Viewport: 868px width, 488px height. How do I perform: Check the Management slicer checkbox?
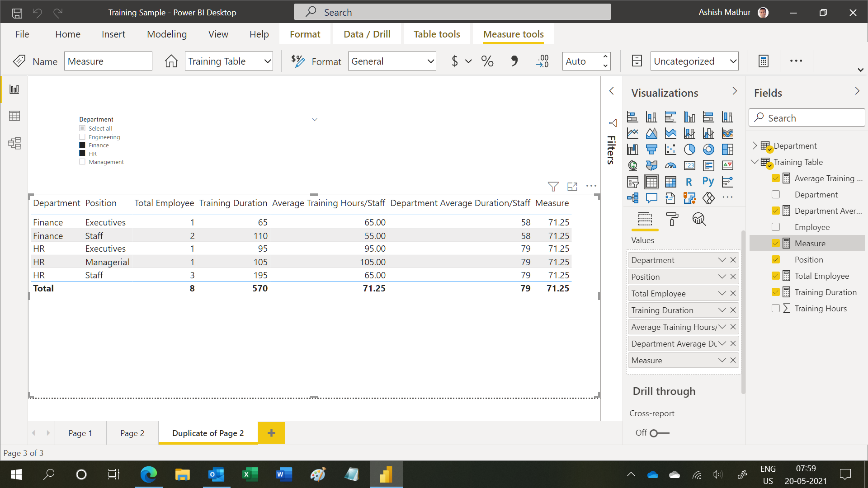click(82, 162)
